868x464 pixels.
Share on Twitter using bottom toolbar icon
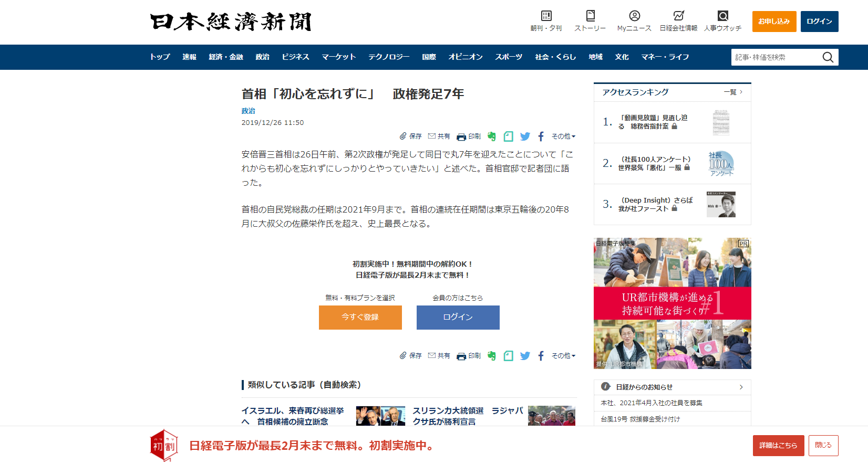pyautogui.click(x=525, y=356)
